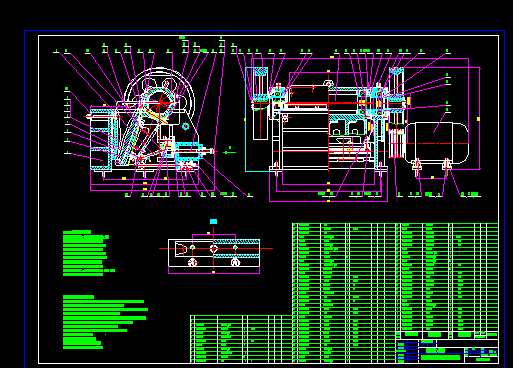Select the small cyan circle symbol near crusher frame
This screenshot has width=513, height=368.
186,126
